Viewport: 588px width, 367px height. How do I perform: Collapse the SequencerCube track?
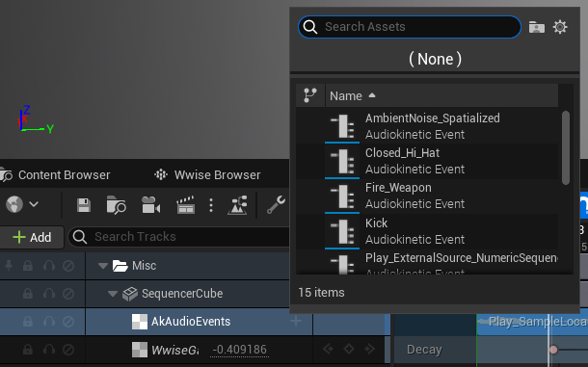click(113, 294)
